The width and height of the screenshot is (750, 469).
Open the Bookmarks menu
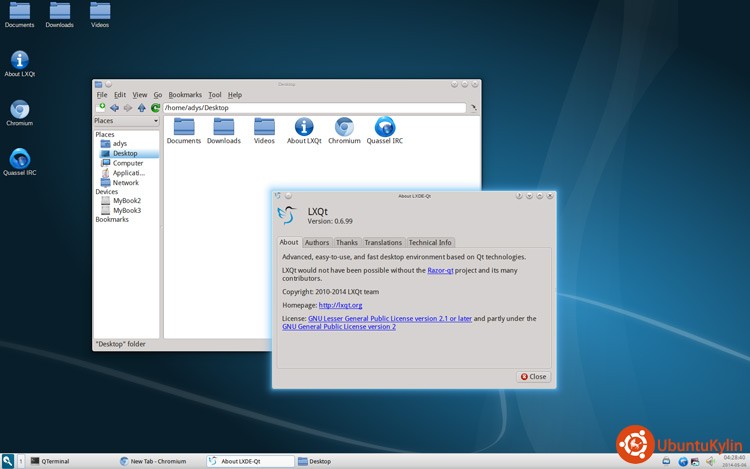(x=185, y=95)
